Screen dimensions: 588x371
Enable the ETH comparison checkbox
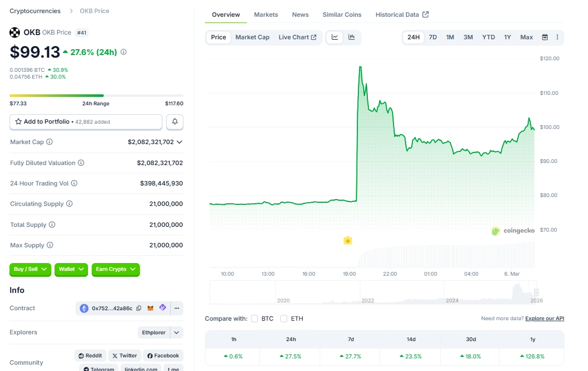coord(282,318)
